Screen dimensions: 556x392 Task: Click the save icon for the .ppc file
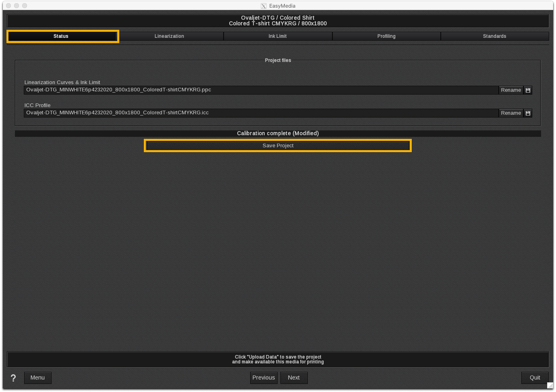click(x=528, y=90)
